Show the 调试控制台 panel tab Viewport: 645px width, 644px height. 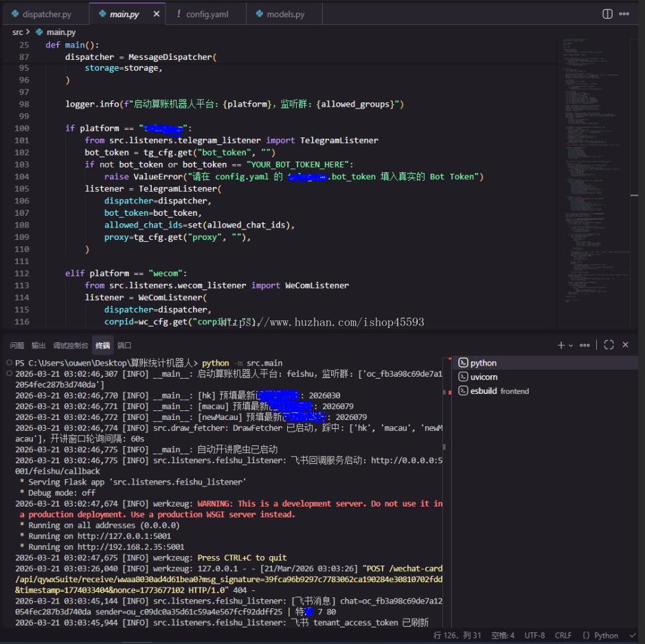coord(70,346)
